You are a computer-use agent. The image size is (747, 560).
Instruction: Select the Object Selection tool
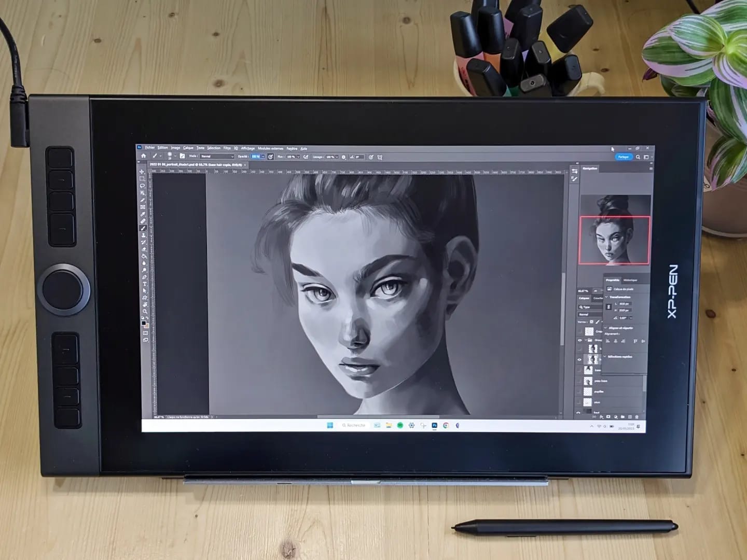142,193
